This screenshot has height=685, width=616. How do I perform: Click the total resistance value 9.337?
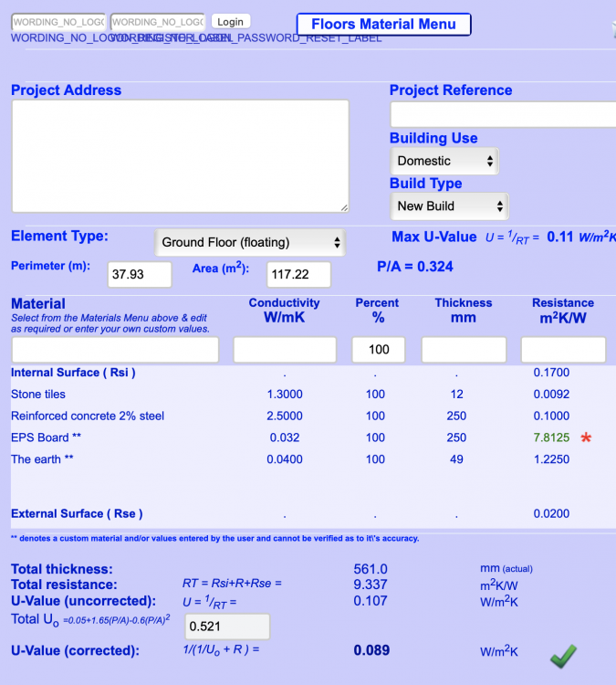click(371, 585)
